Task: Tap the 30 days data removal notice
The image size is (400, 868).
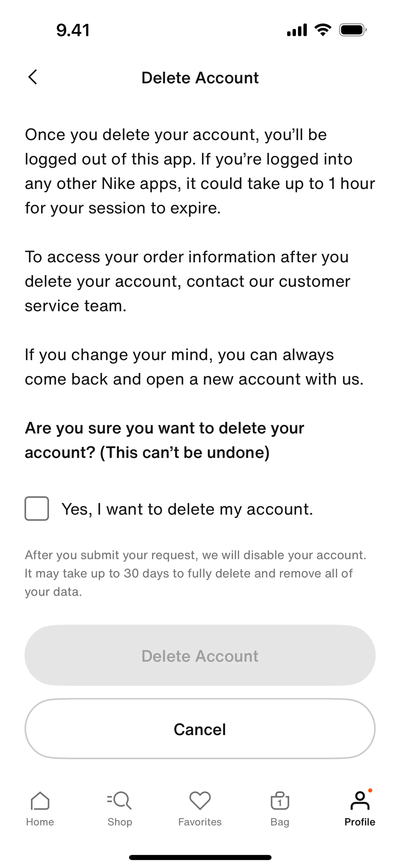Action: [195, 573]
